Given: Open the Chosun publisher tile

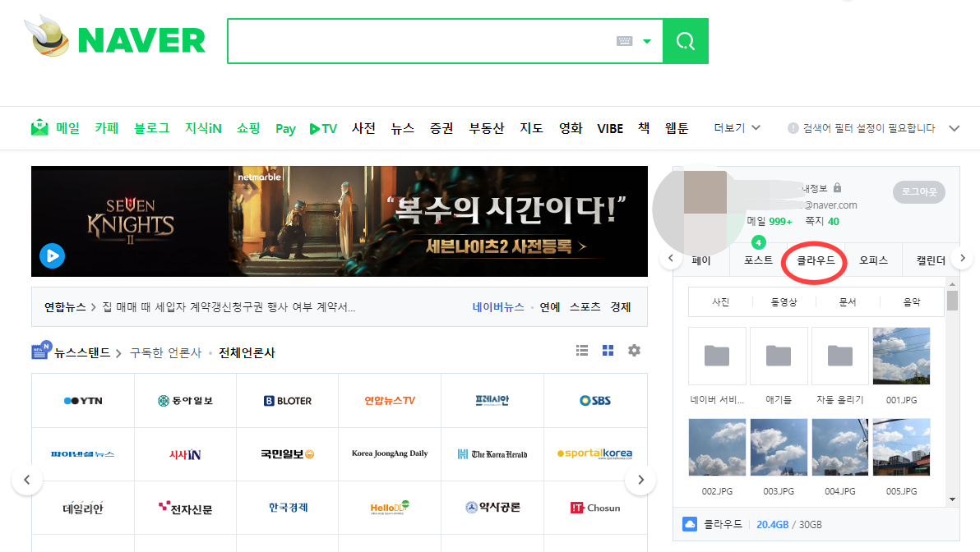Looking at the screenshot, I should 595,508.
